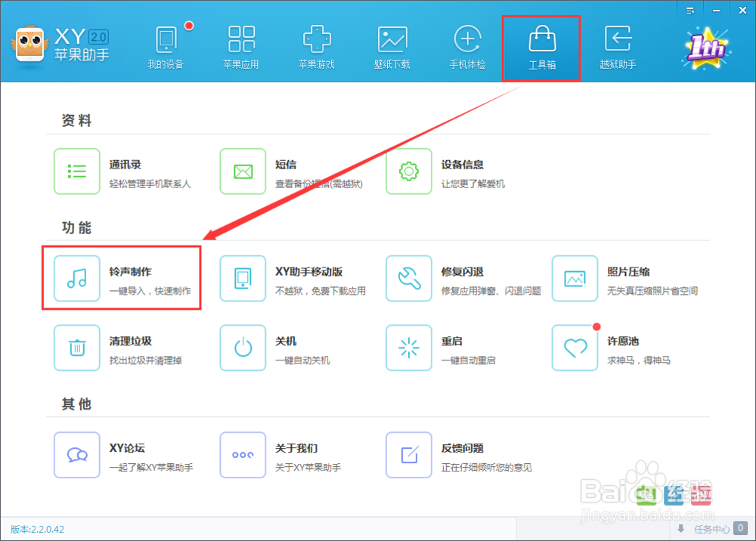Open the 铃声制作 music note icon

pos(77,279)
